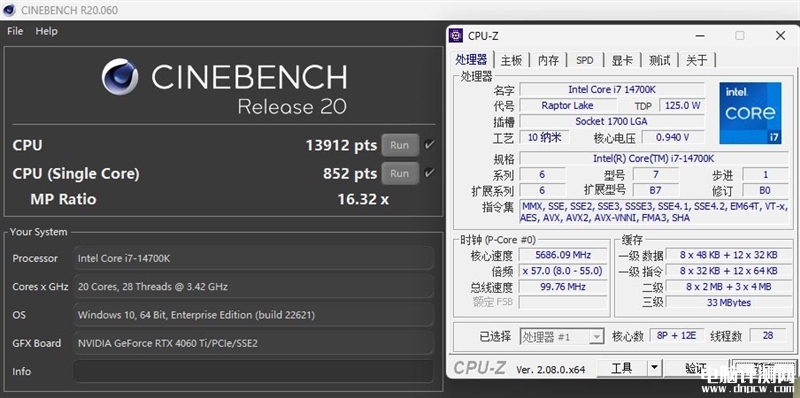
Task: Click the Intel Core i7 badge in CPU-Z
Action: pyautogui.click(x=750, y=113)
